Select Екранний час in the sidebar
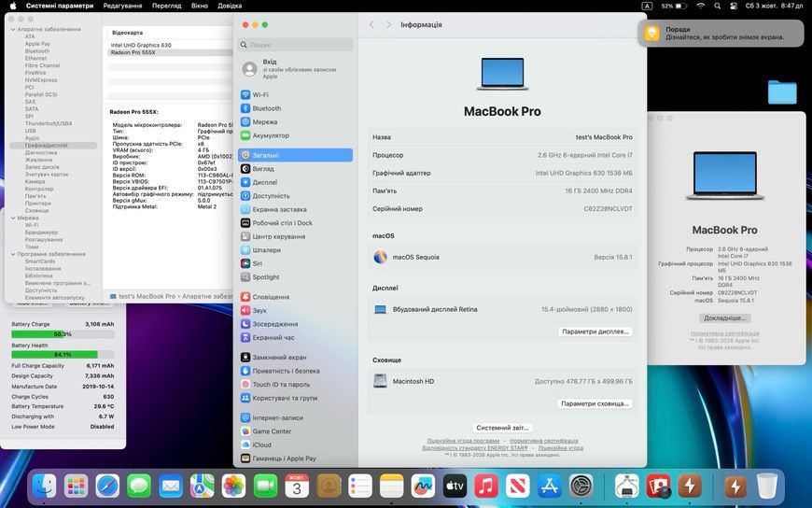 point(295,337)
